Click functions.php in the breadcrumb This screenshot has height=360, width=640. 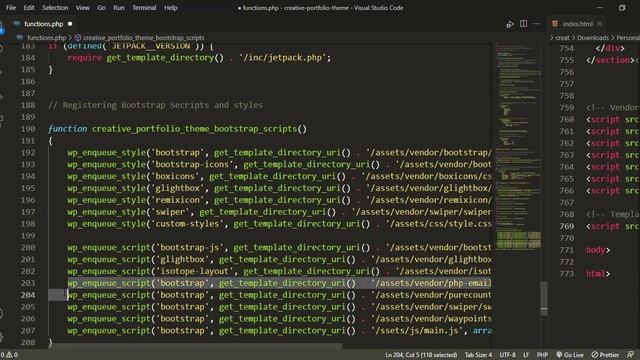point(47,38)
